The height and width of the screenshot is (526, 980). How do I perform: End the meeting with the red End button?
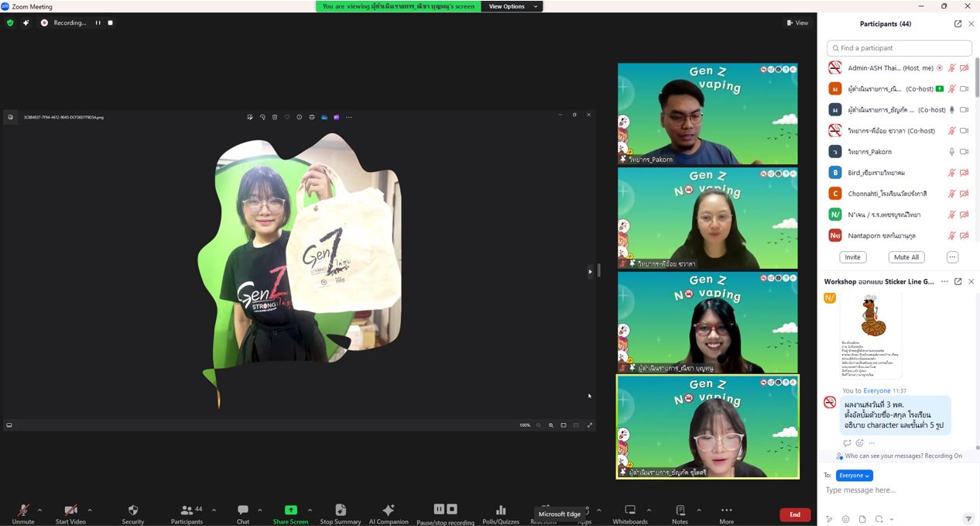[795, 514]
